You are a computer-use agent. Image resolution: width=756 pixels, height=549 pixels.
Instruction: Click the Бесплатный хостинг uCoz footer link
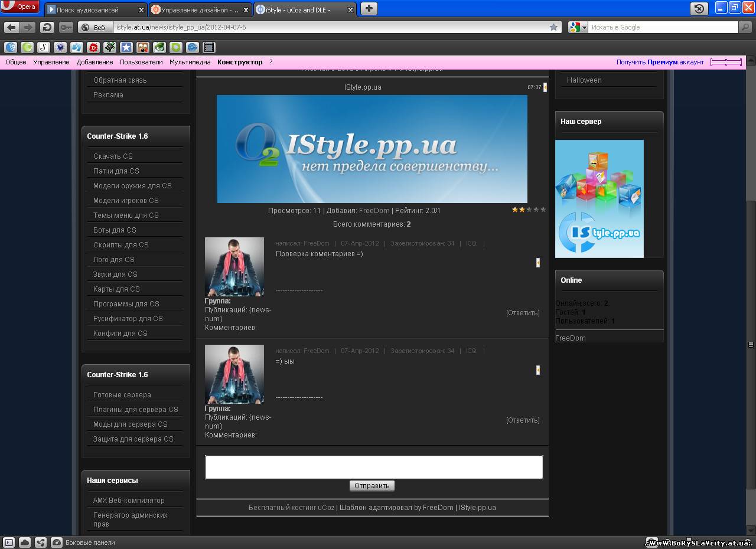(291, 508)
